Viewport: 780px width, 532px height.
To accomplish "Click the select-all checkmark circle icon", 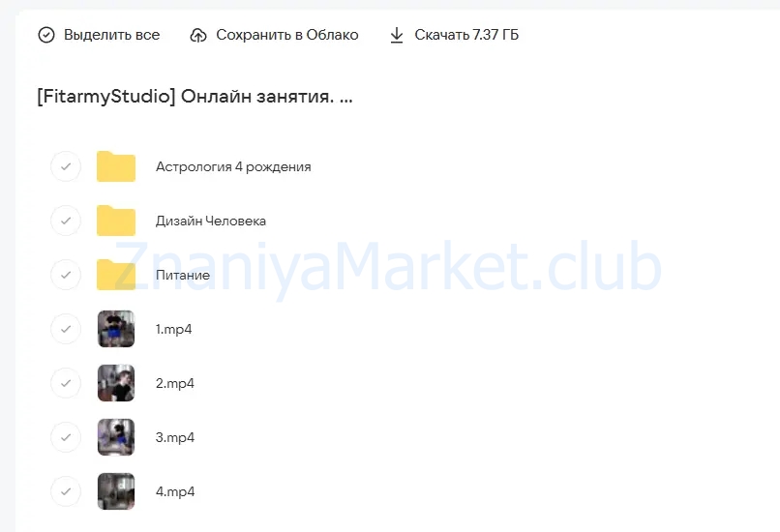I will (46, 35).
